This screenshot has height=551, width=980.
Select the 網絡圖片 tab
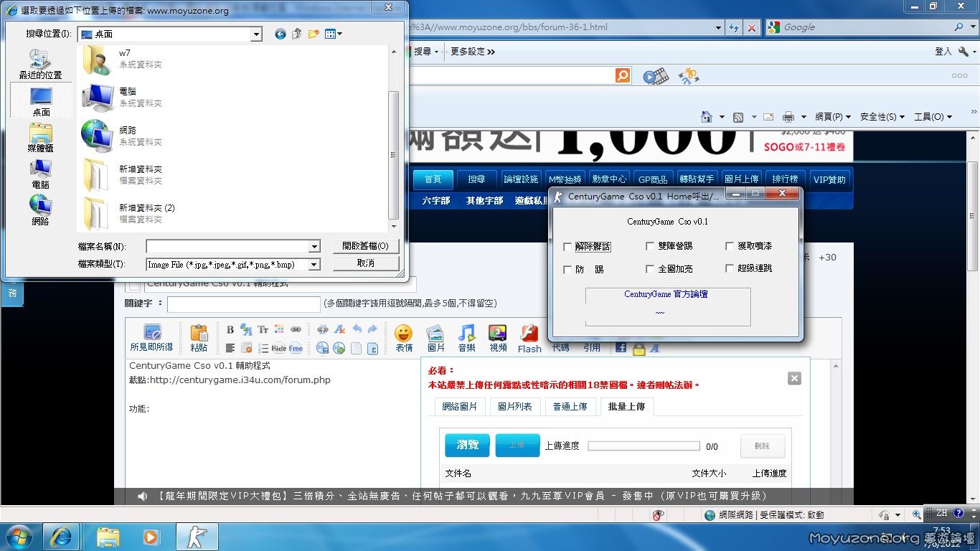459,406
